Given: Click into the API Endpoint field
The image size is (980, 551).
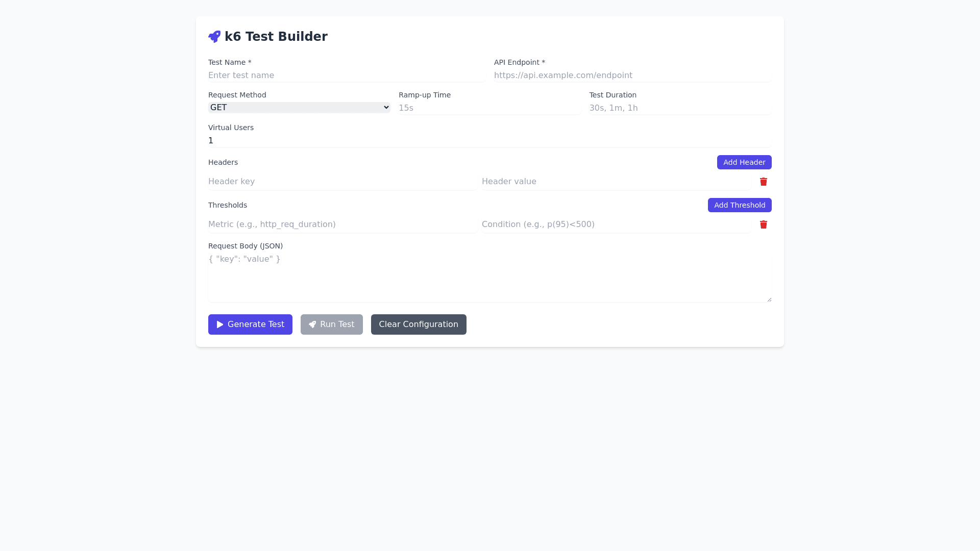Looking at the screenshot, I should tap(632, 76).
